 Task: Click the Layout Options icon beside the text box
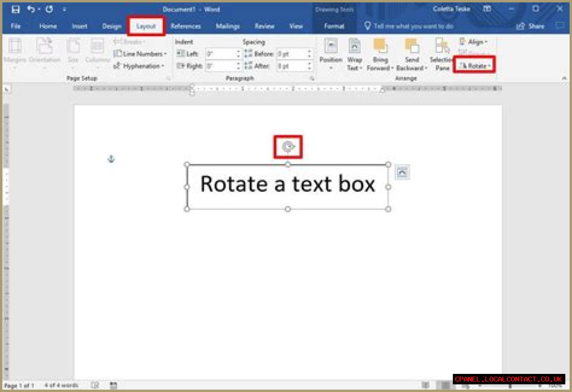click(x=402, y=172)
